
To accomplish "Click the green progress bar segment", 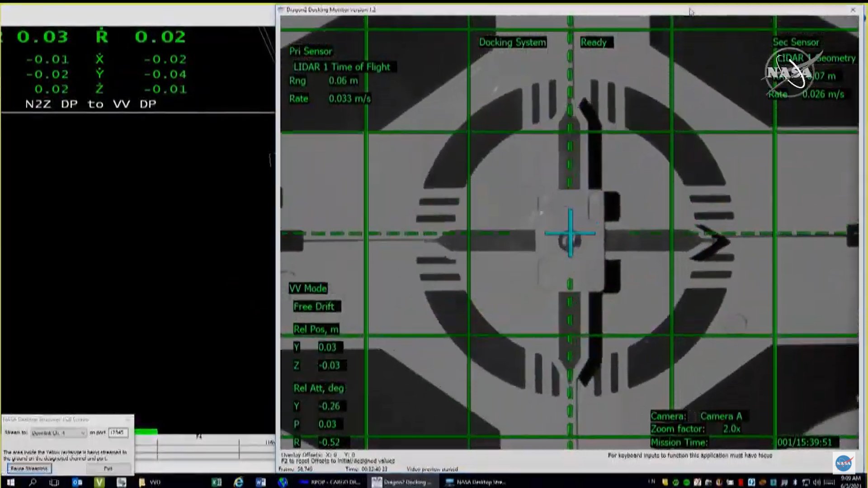I will click(146, 431).
